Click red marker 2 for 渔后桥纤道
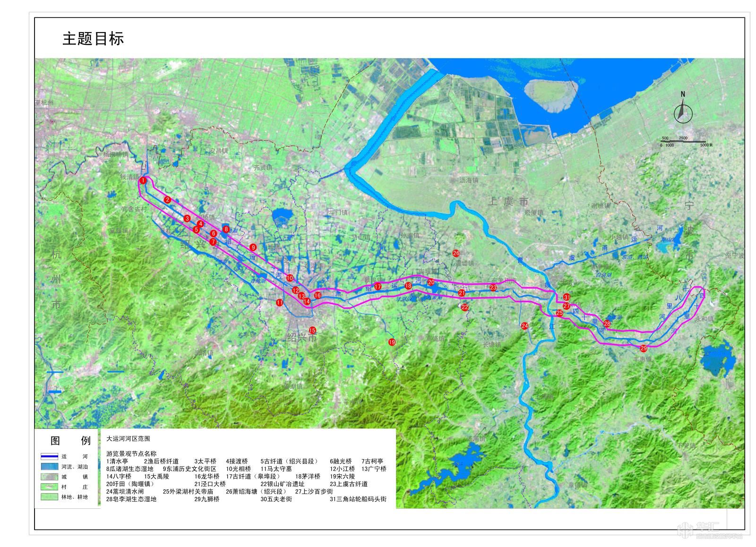Image resolution: width=756 pixels, height=547 pixels. point(167,200)
